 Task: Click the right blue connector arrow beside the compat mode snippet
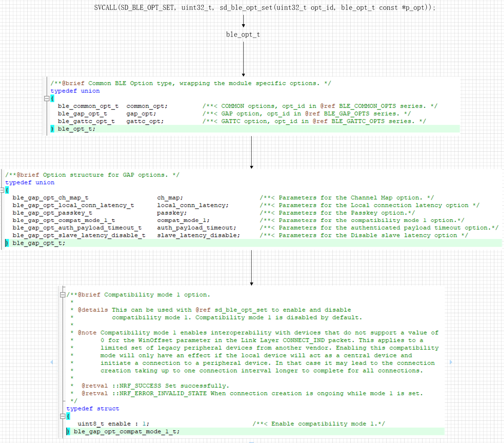pyautogui.click(x=451, y=362)
